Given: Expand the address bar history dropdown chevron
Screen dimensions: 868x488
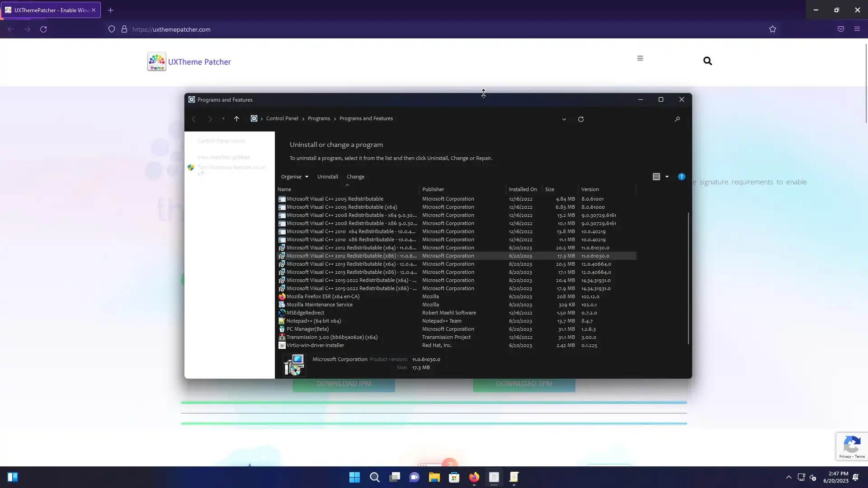Looking at the screenshot, I should (564, 119).
